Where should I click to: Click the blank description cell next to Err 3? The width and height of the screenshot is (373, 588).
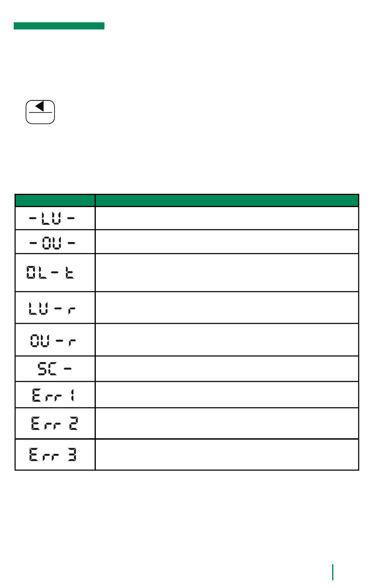(x=227, y=455)
